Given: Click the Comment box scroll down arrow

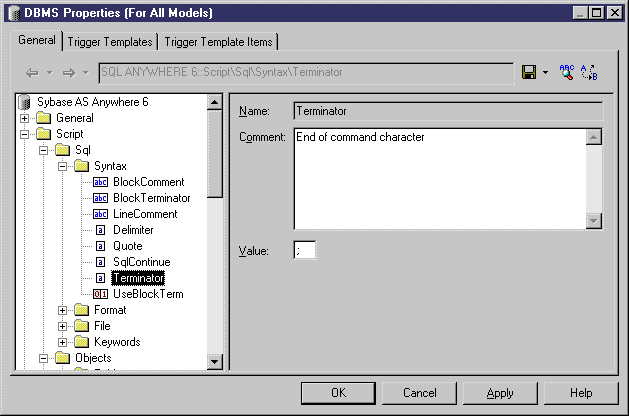Looking at the screenshot, I should tap(594, 221).
